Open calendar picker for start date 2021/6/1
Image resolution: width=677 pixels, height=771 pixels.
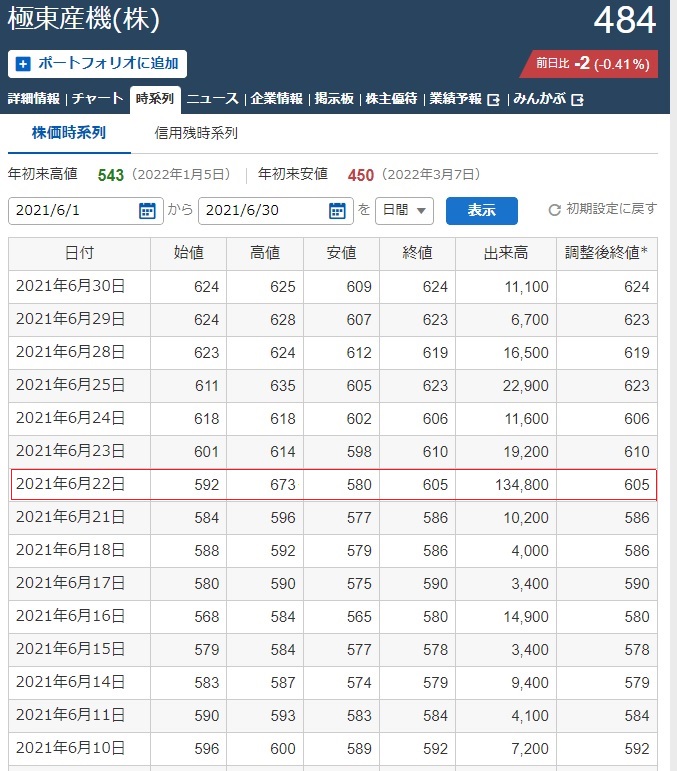pos(147,211)
